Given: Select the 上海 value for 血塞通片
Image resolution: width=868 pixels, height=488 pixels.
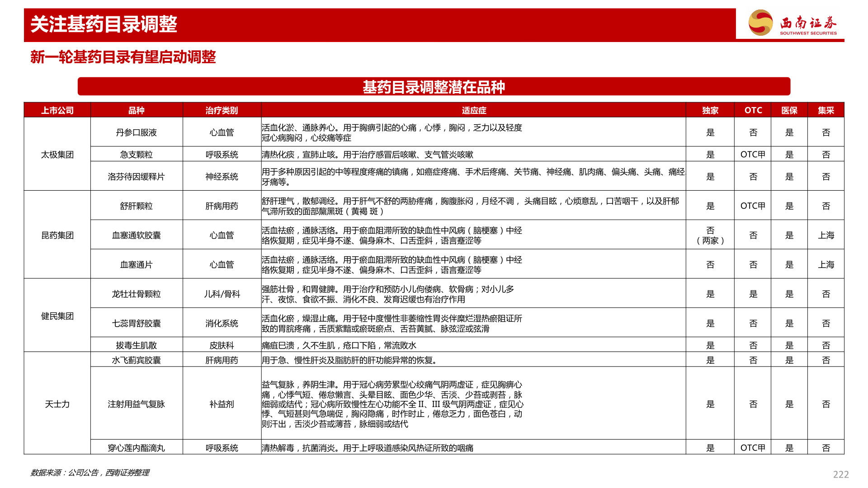Looking at the screenshot, I should coord(826,263).
